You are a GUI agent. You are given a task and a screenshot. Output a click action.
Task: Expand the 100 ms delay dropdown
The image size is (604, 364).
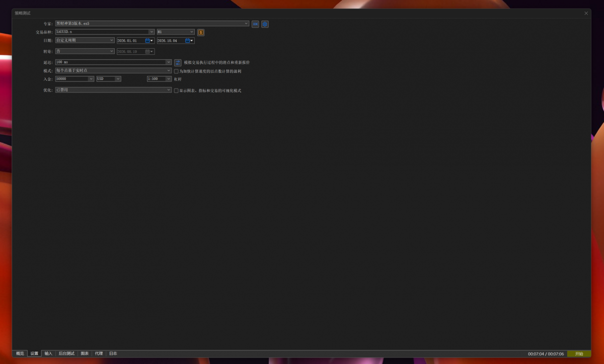(x=113, y=62)
